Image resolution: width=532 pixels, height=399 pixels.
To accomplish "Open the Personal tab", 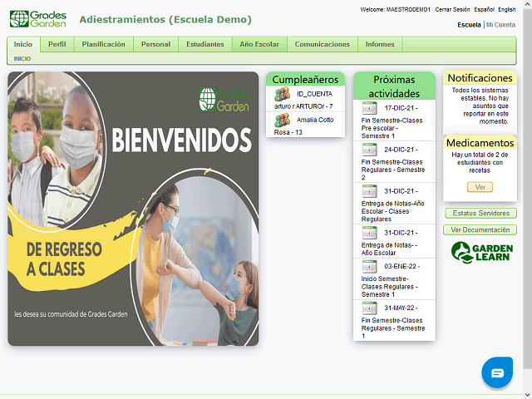I will coord(155,44).
